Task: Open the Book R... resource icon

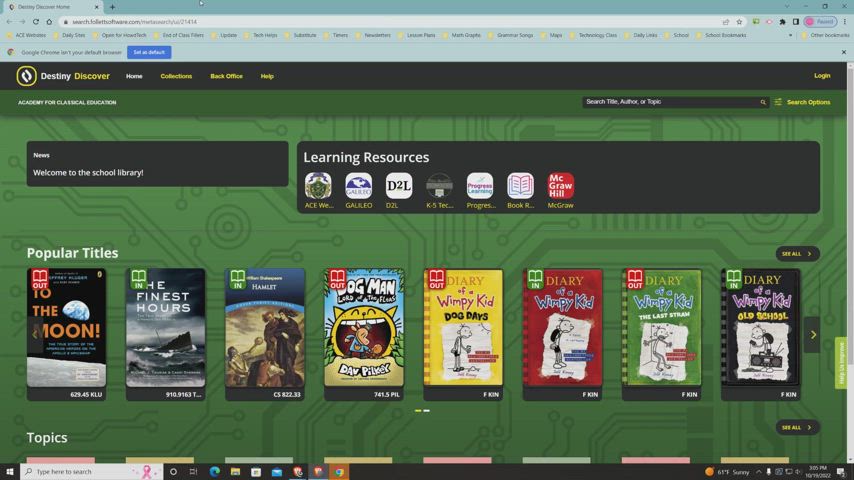Action: (520, 186)
